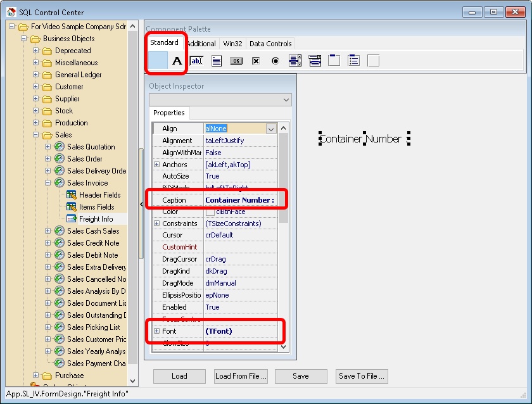Viewport: 532px width, 404px height.
Task: Select the OK Button component icon
Action: coord(236,61)
